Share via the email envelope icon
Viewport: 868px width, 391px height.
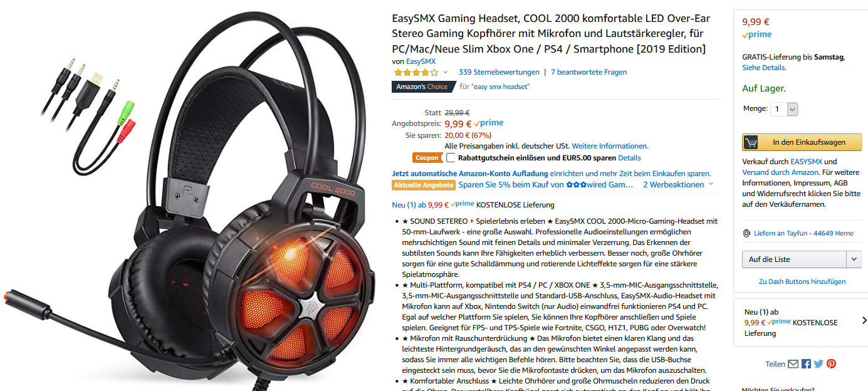793,364
